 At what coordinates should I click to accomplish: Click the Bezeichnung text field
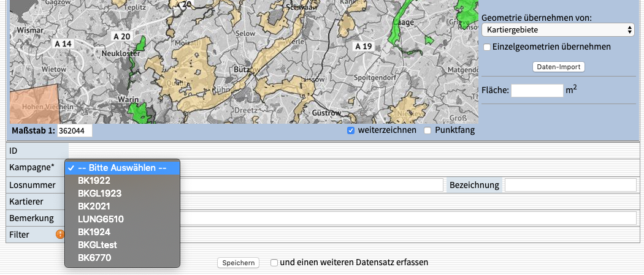(570, 185)
